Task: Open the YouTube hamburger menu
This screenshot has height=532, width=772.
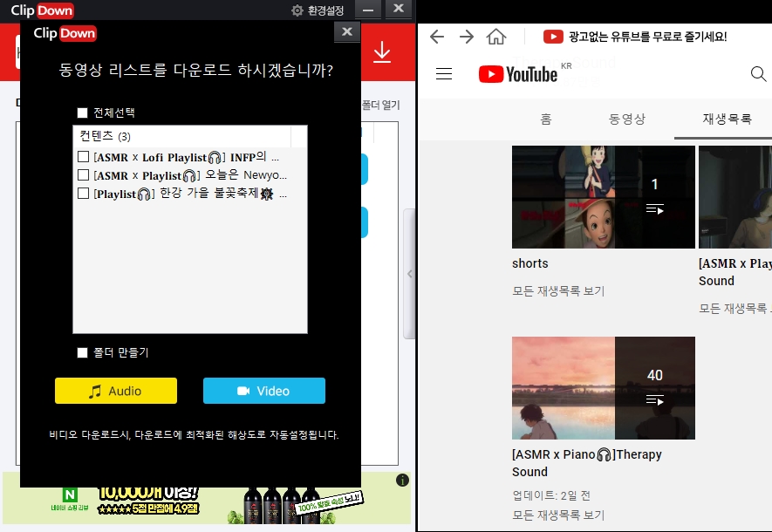Action: [x=444, y=74]
